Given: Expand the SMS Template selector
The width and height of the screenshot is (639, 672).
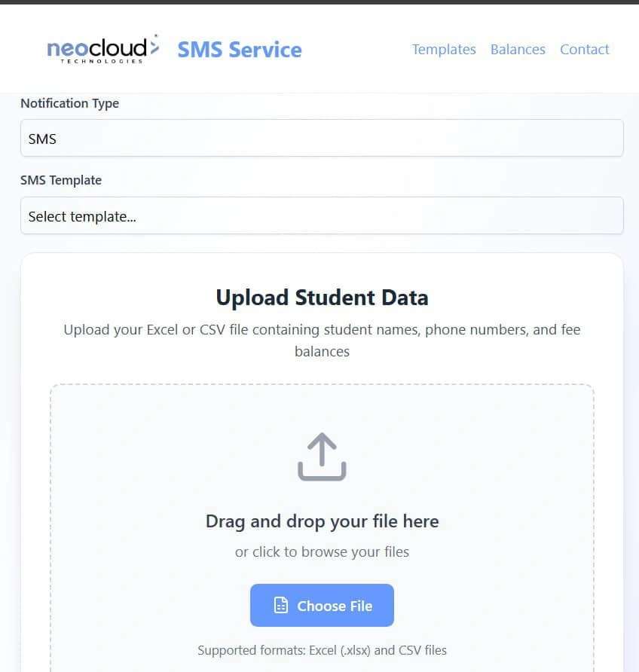Looking at the screenshot, I should pos(322,216).
